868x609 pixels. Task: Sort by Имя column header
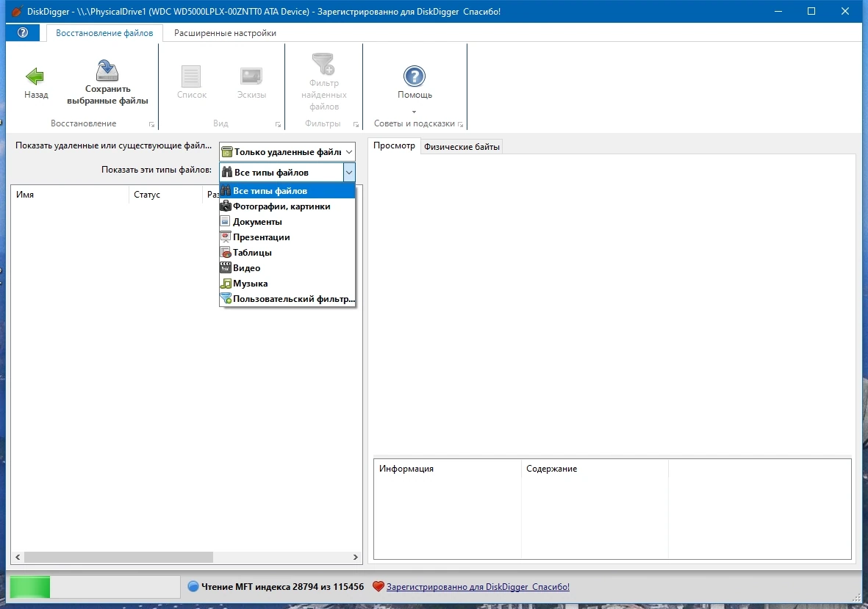70,195
